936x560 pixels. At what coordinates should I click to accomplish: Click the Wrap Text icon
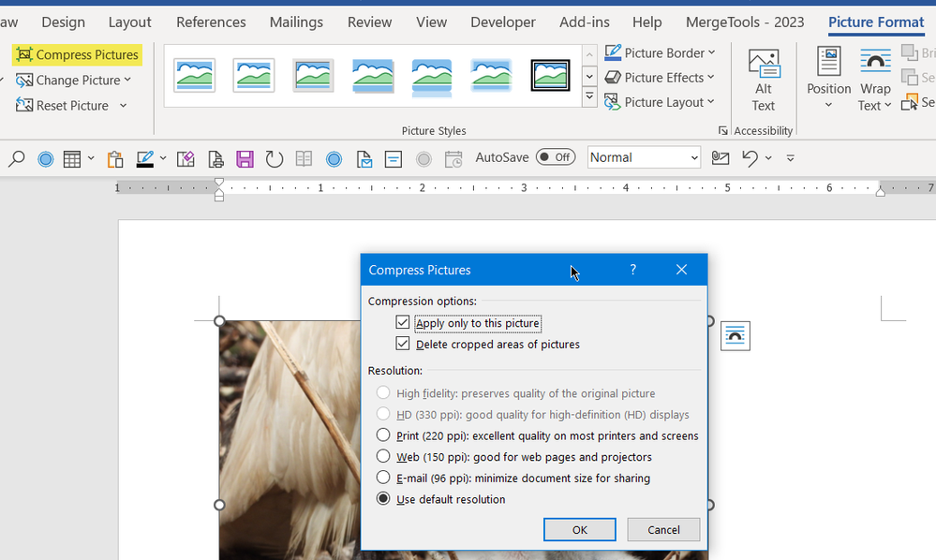coord(875,62)
